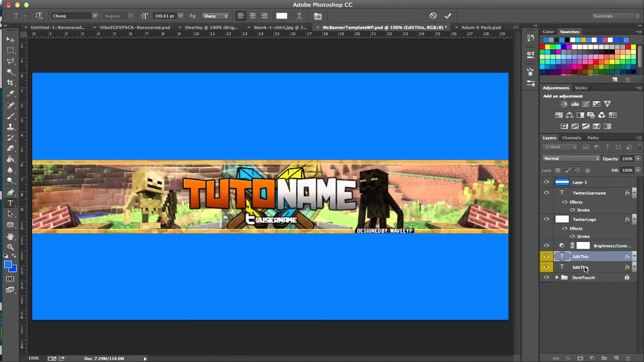Left align the text
This screenshot has height=362, width=644.
click(x=241, y=16)
